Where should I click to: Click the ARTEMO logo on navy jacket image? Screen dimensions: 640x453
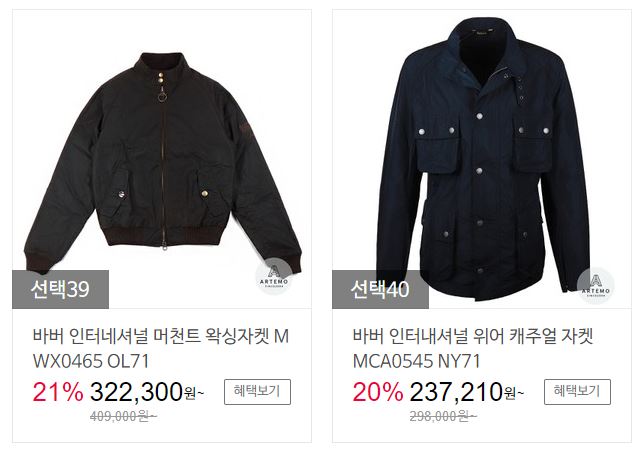tap(596, 286)
